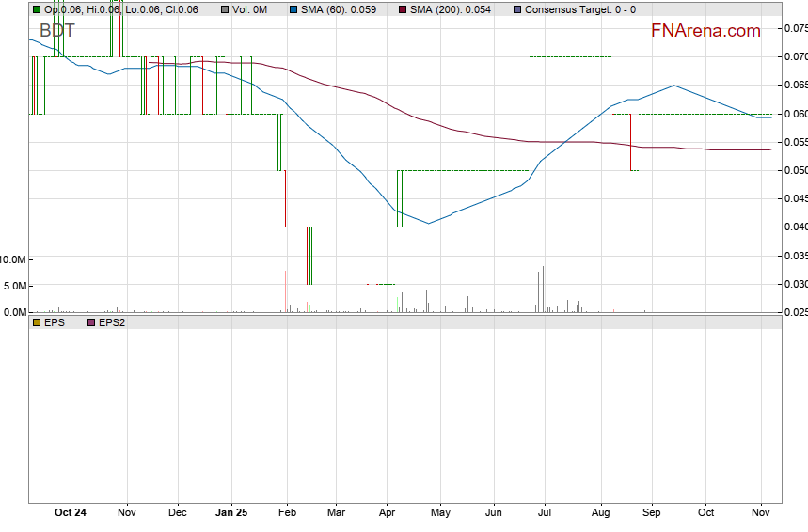Click the 'Sep' month axis label
Viewport: 808px width, 532px height.
651,513
